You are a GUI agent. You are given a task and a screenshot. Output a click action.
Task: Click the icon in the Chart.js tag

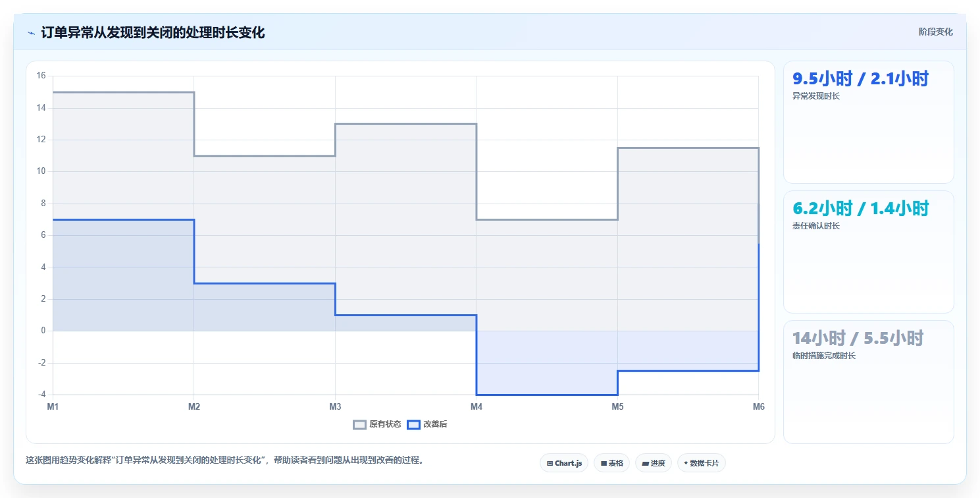[x=550, y=464]
